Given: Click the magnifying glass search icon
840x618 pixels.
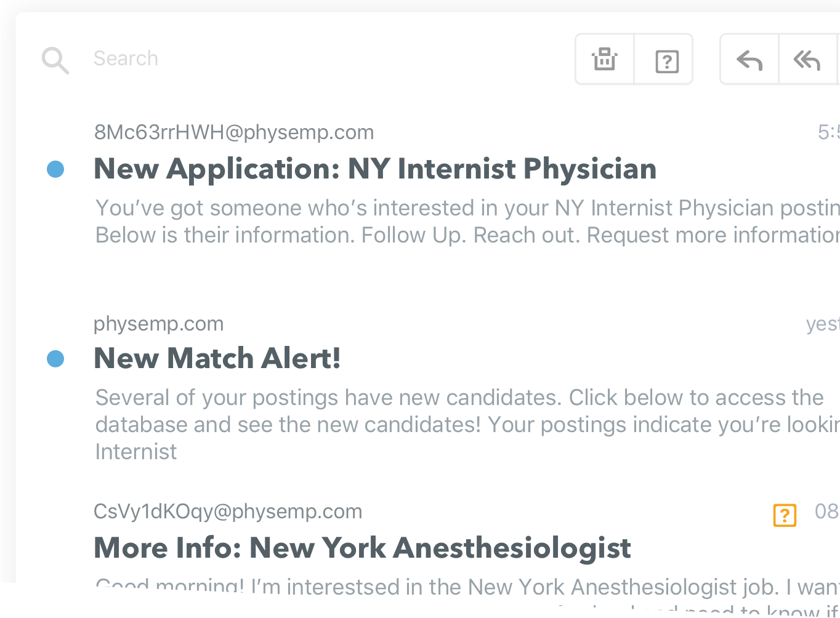Looking at the screenshot, I should [x=55, y=60].
